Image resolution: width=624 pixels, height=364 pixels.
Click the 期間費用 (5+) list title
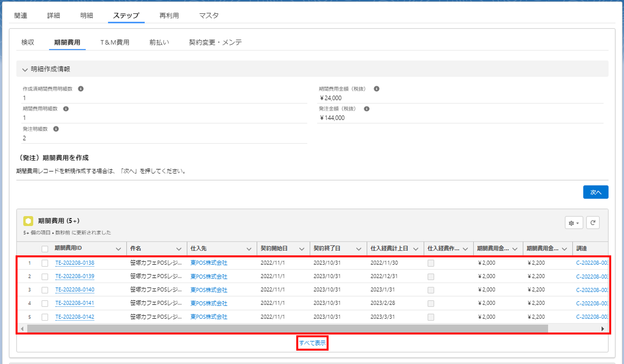59,221
